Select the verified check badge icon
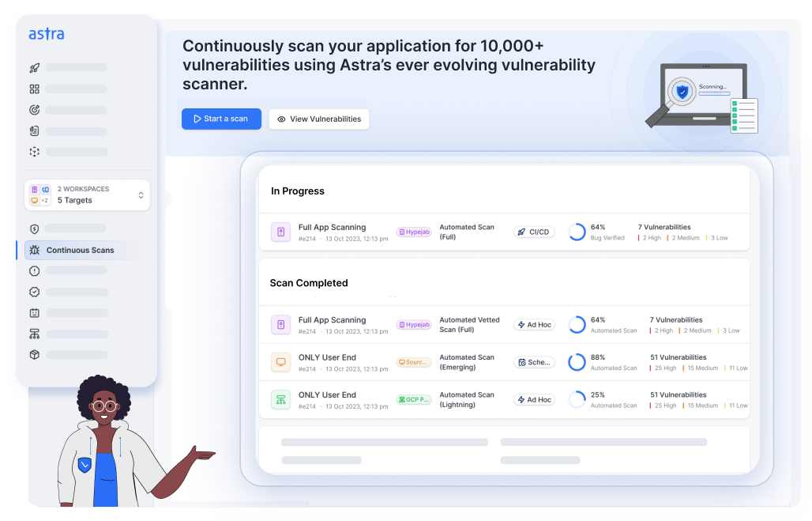Screen dimensions: 812x521 coord(34,292)
